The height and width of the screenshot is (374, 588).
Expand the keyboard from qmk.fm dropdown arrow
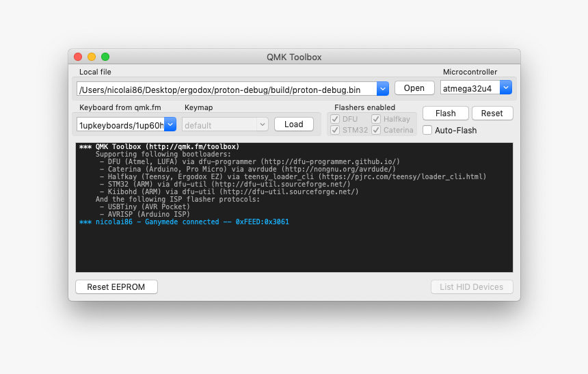(x=170, y=124)
